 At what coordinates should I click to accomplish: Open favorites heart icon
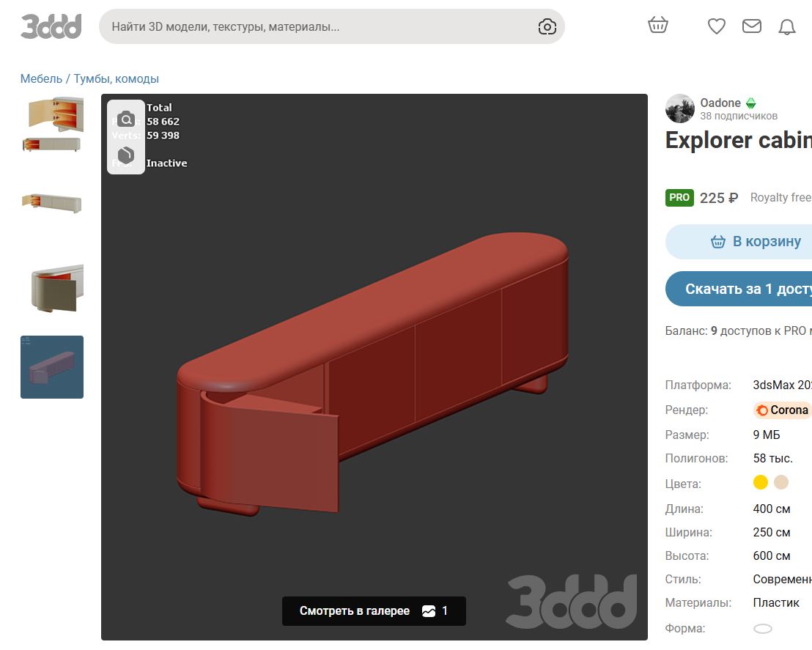click(717, 26)
